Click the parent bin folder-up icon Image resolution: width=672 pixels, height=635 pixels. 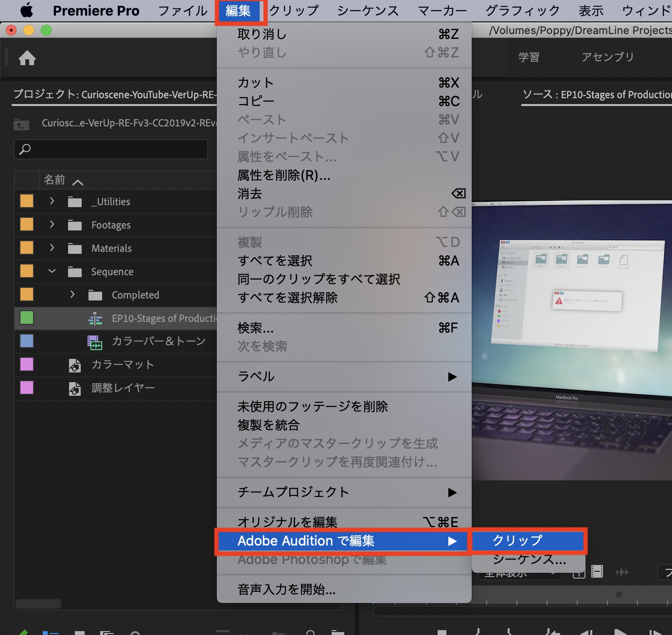pyautogui.click(x=21, y=124)
